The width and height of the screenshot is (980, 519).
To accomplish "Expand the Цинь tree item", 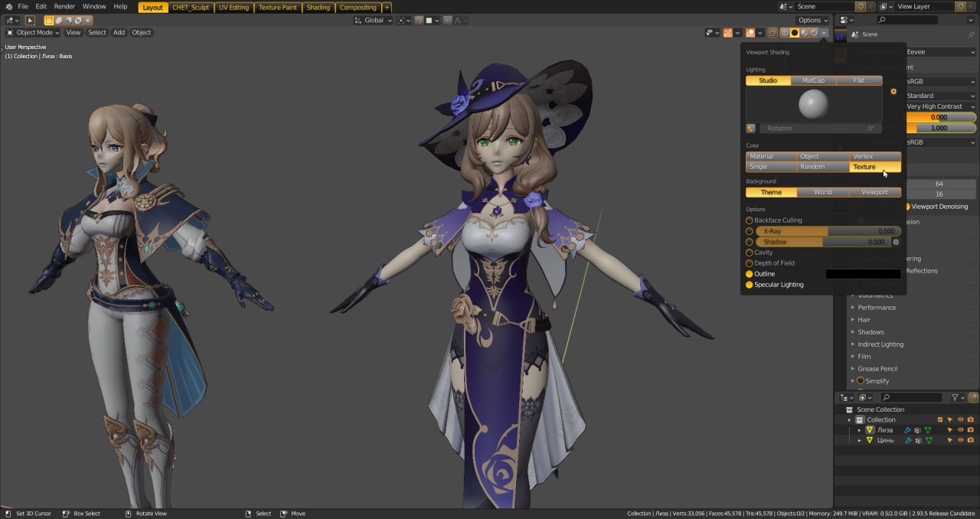I will (859, 441).
